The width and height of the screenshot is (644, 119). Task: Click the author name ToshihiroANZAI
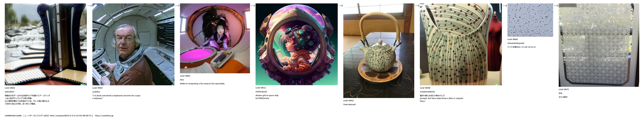427,92
